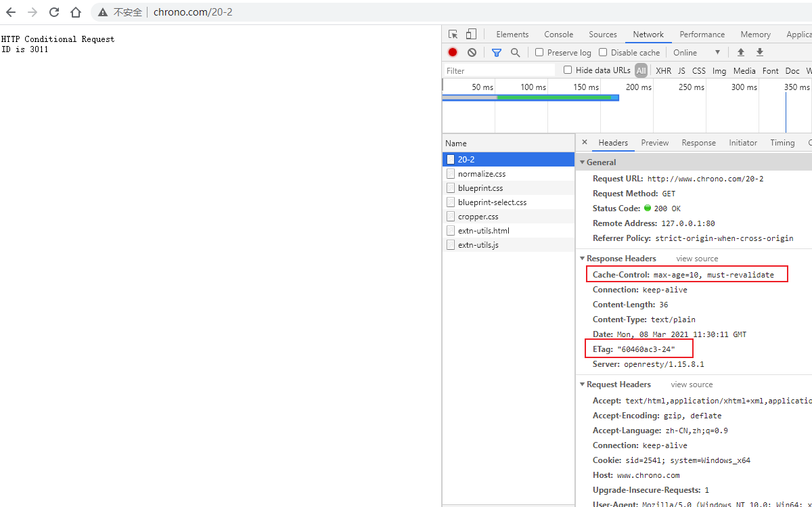Click view source next to Response Headers
The image size is (812, 507).
click(x=697, y=259)
